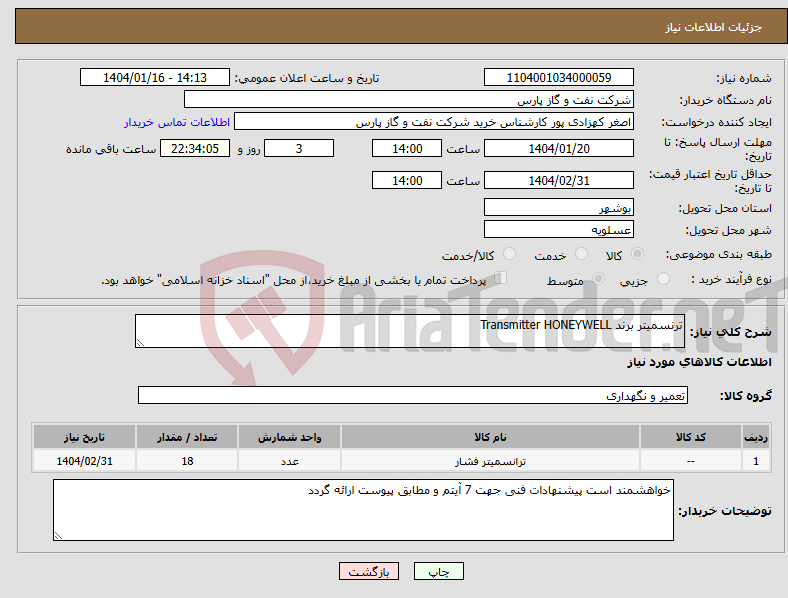Click the remaining days field showing 3
Screen dimensions: 788x598
click(x=299, y=148)
